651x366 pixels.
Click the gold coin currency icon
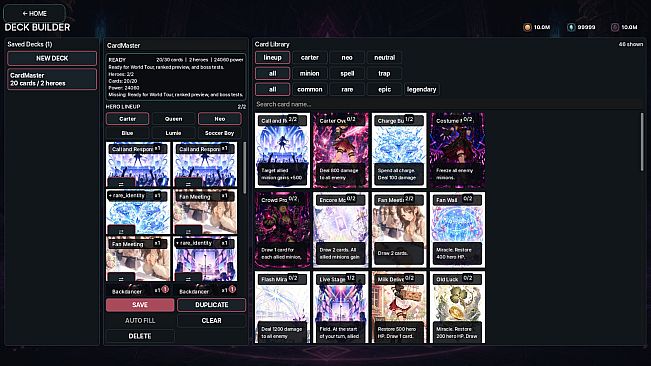click(x=527, y=27)
